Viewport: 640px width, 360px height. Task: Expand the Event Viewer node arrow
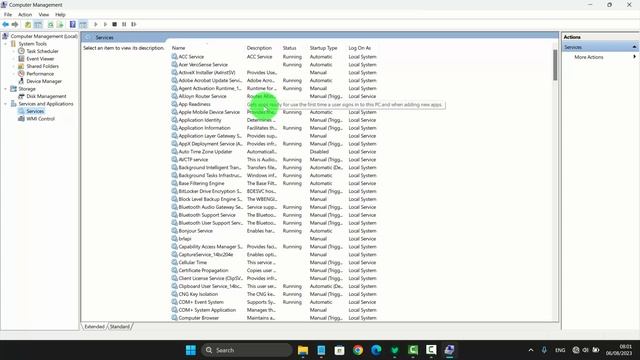[x=13, y=59]
